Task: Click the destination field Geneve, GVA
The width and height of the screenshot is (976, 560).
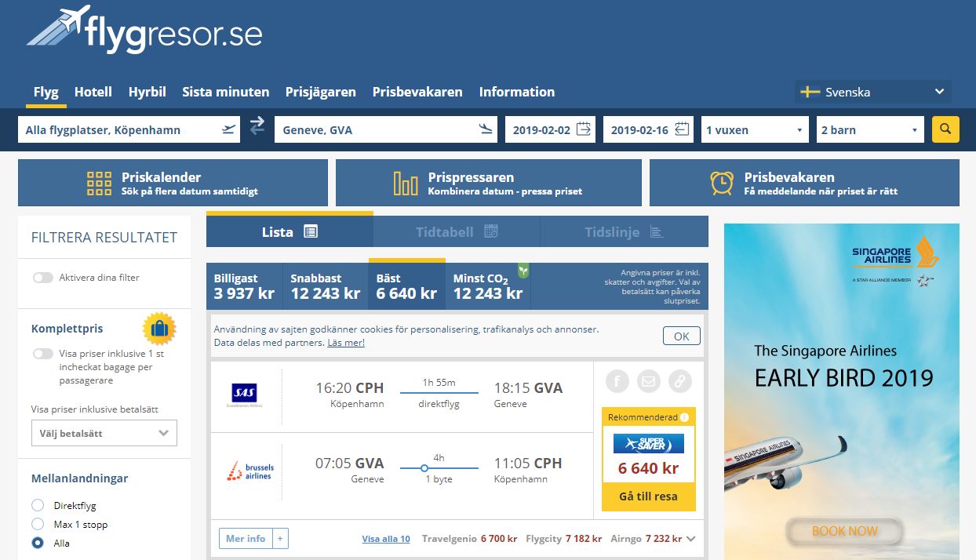Action: [x=386, y=129]
